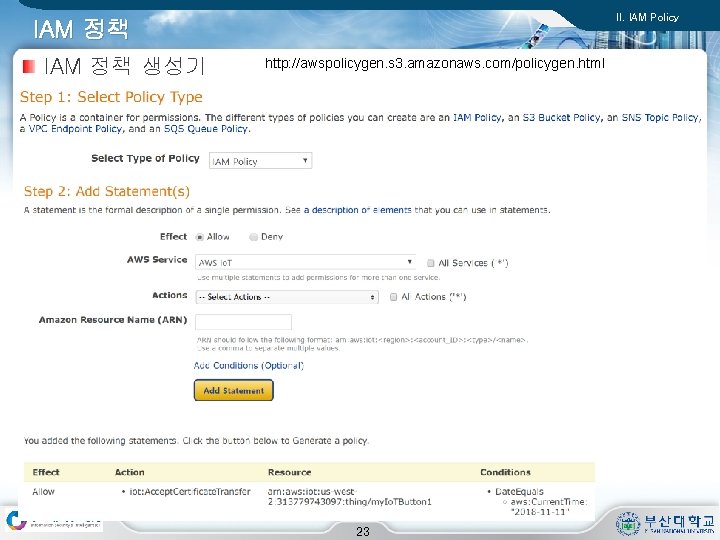Screen dimensions: 720x540
Task: Click the Step 2: Add Statement(s) heading
Action: pos(107,191)
